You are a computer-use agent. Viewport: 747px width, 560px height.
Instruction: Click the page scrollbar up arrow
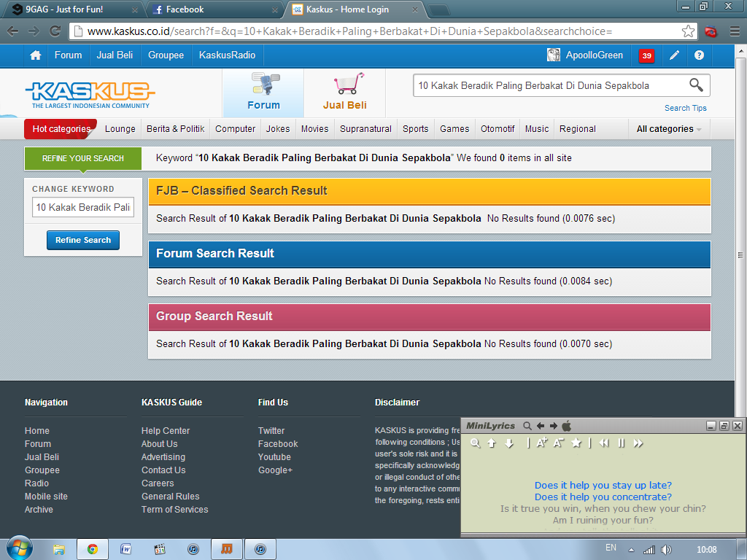(x=741, y=51)
